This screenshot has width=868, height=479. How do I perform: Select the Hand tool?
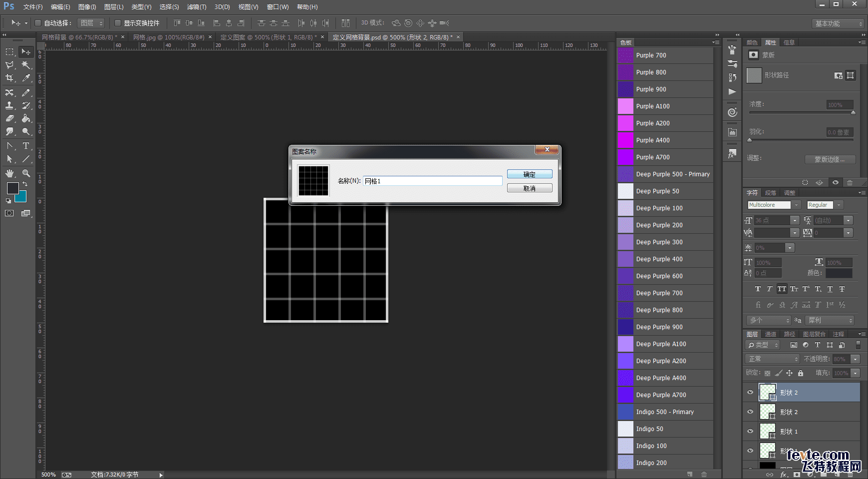tap(9, 173)
